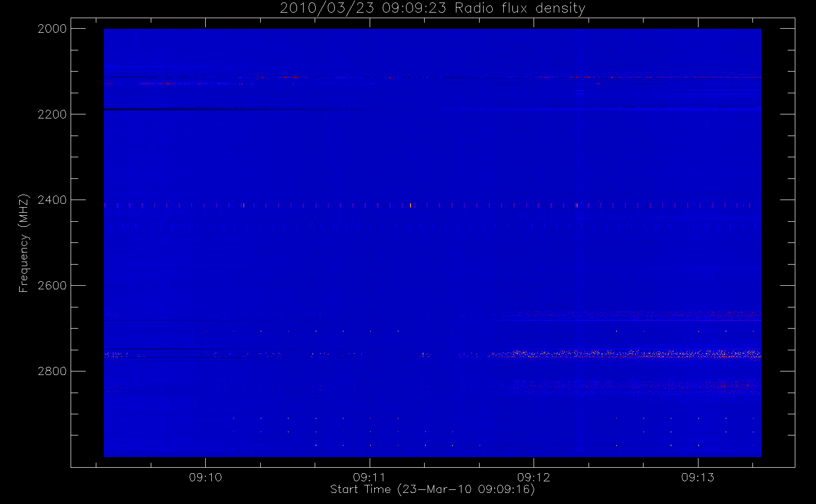Viewport: 816px width, 504px height.
Task: Click the '2200' frequency axis label
Action: 52,114
